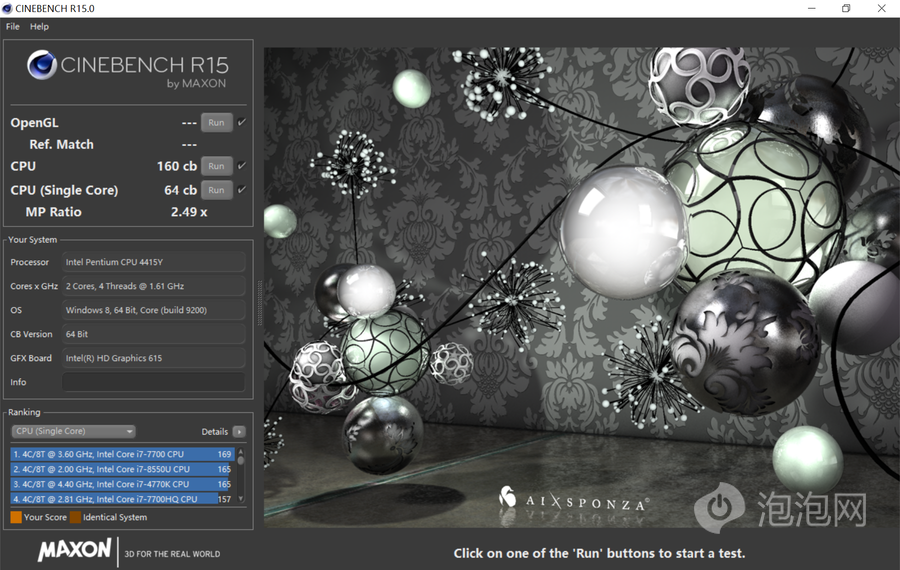Click the orange Your Score color swatch

[x=16, y=517]
